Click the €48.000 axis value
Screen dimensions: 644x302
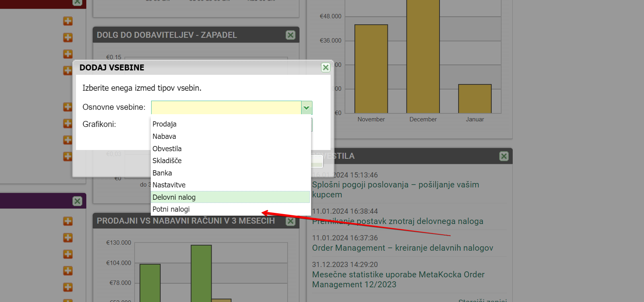coord(331,16)
